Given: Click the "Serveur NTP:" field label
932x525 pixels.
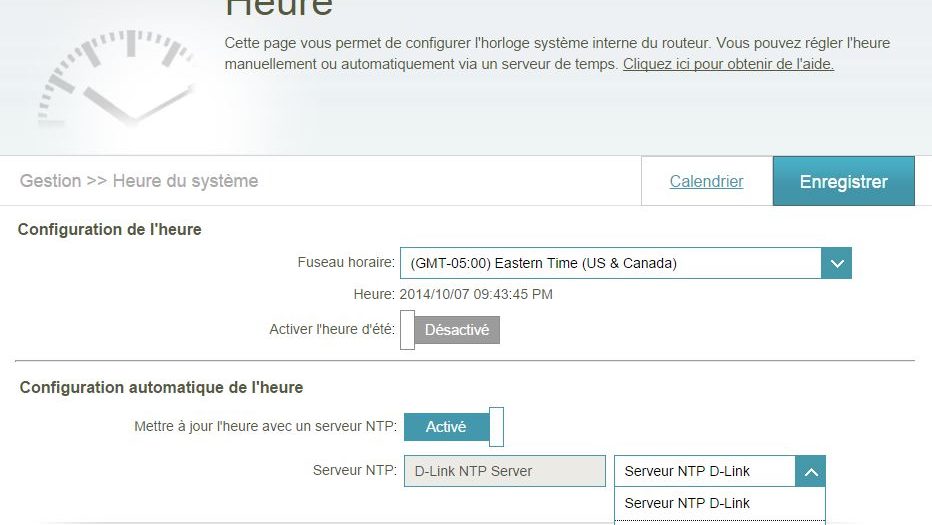Looking at the screenshot, I should [354, 471].
